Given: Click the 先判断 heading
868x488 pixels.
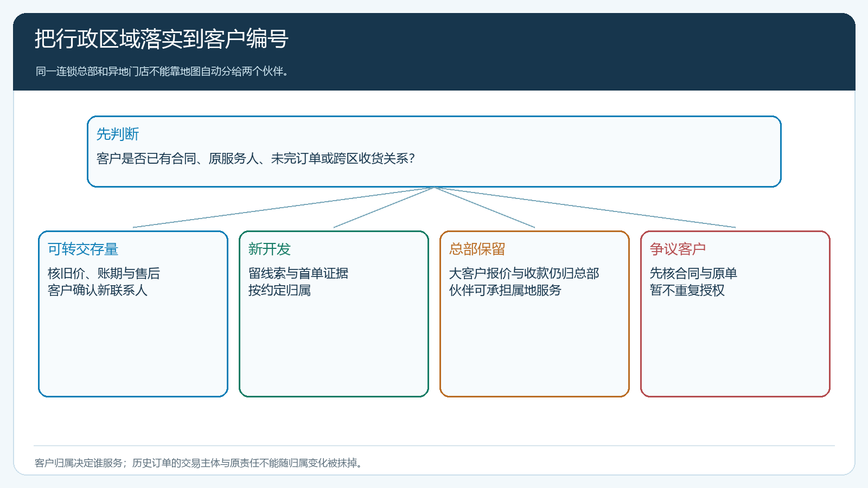Looking at the screenshot, I should 118,134.
